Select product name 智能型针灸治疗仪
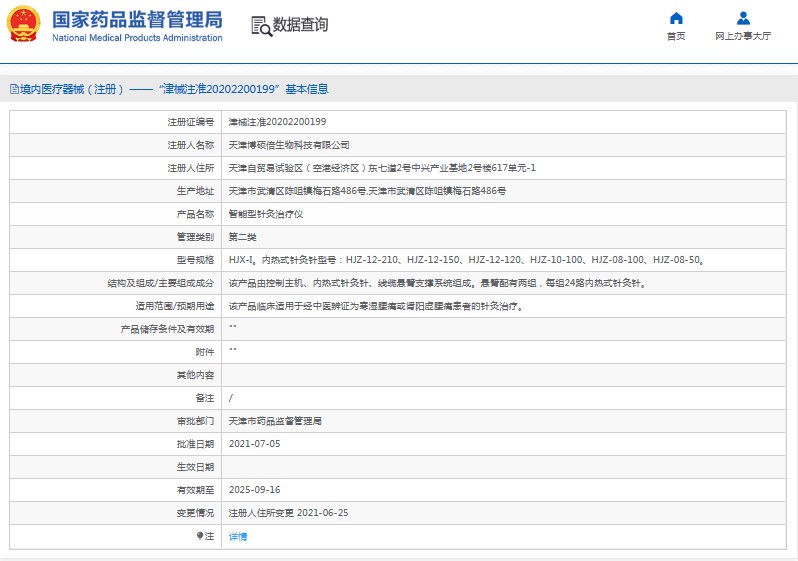This screenshot has height=561, width=798. pos(266,214)
